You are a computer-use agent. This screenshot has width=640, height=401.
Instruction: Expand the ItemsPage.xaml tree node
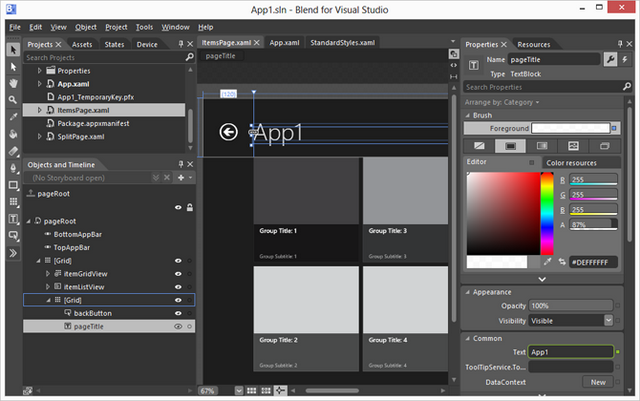click(x=40, y=110)
